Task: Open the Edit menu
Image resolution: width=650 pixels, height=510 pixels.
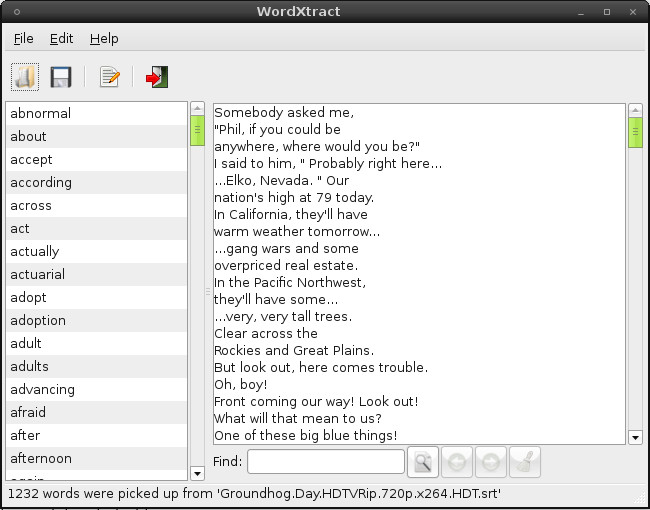Action: [61, 39]
